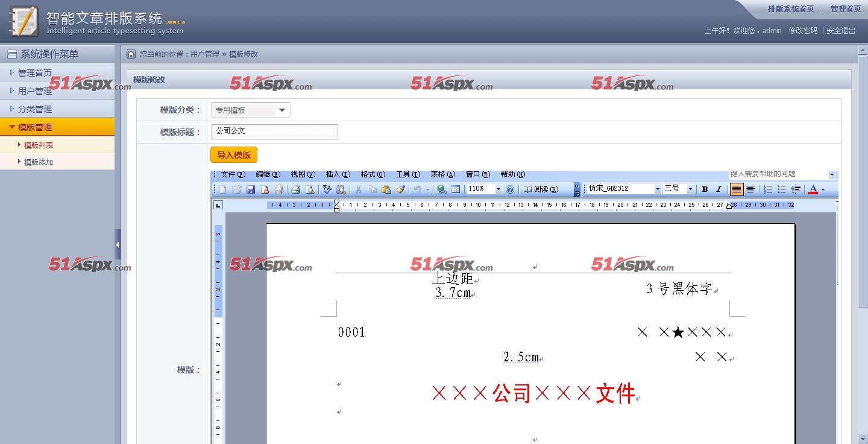Viewport: 868px width, 444px height.
Task: Click 安全退出 logout link
Action: [841, 31]
